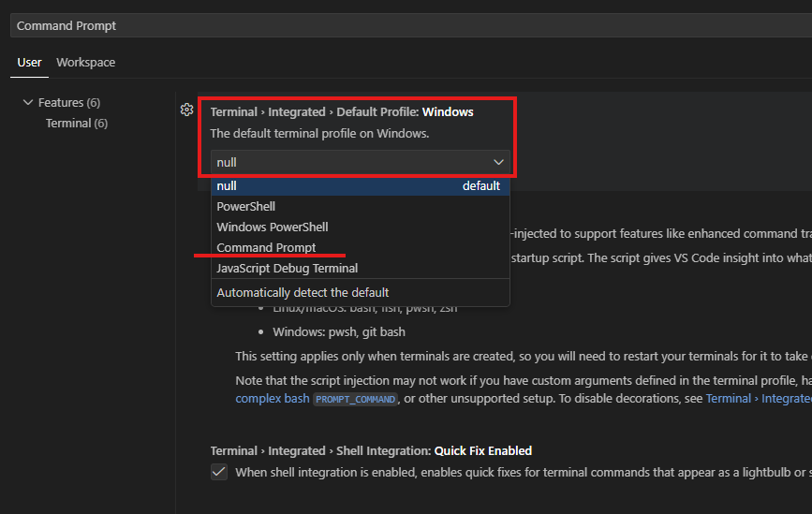Choose Windows PowerShell from the profile list

click(x=361, y=227)
